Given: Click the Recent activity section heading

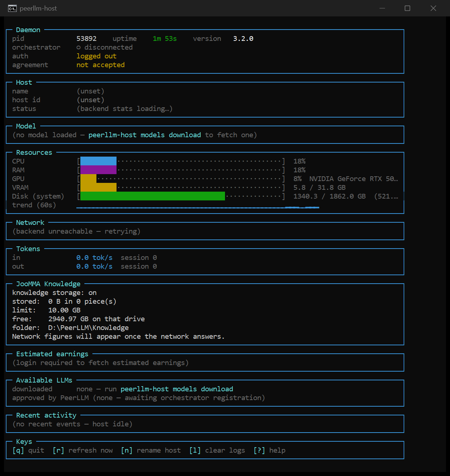Looking at the screenshot, I should [x=46, y=415].
